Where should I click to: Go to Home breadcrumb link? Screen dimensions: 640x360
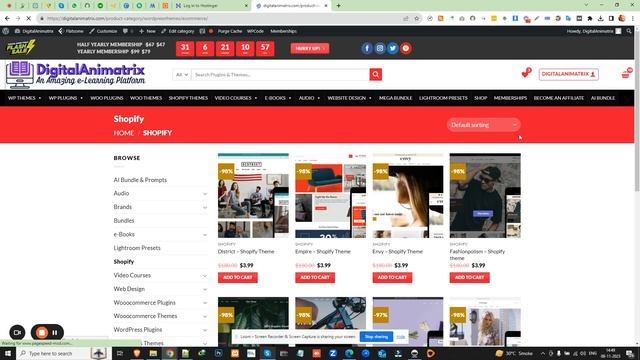(x=124, y=133)
